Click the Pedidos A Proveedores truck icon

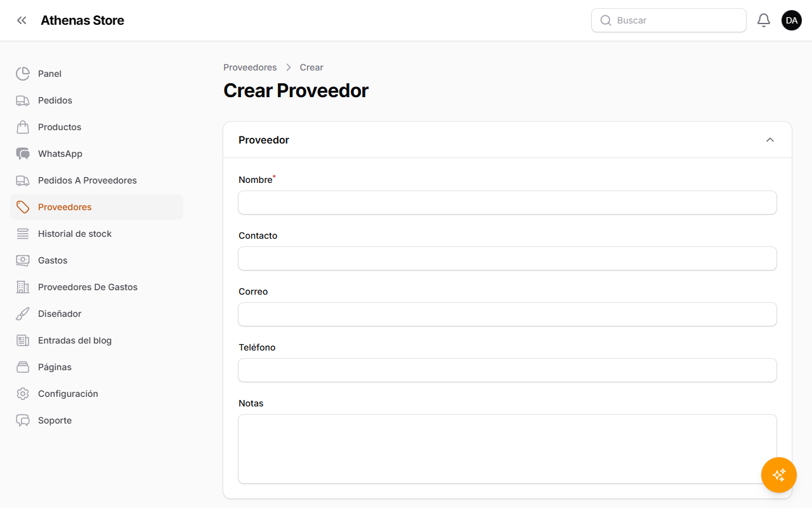point(23,180)
